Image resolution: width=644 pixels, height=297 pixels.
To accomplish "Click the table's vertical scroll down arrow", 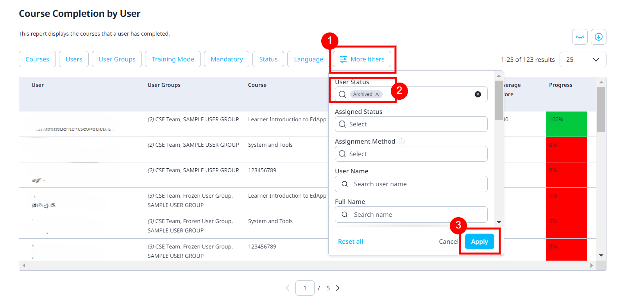I will point(601,256).
